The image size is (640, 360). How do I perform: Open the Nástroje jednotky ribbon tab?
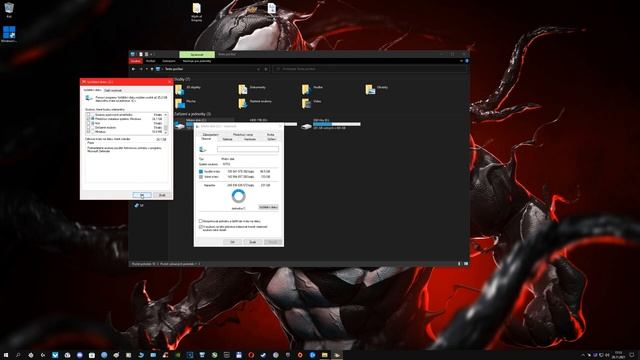[x=197, y=61]
